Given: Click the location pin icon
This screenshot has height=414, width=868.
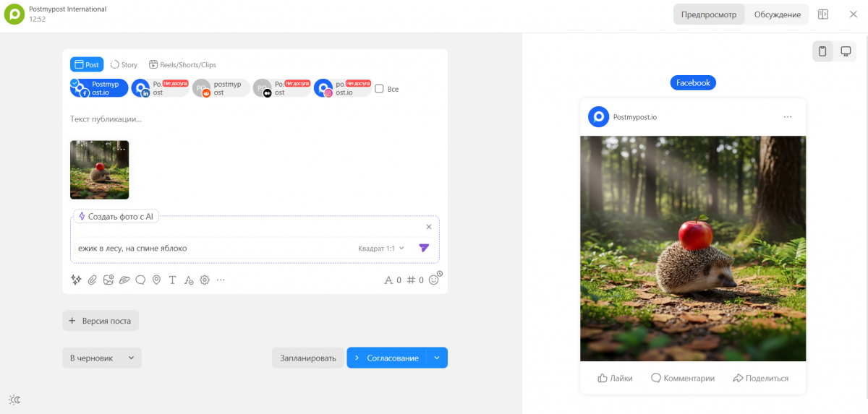Looking at the screenshot, I should point(156,280).
